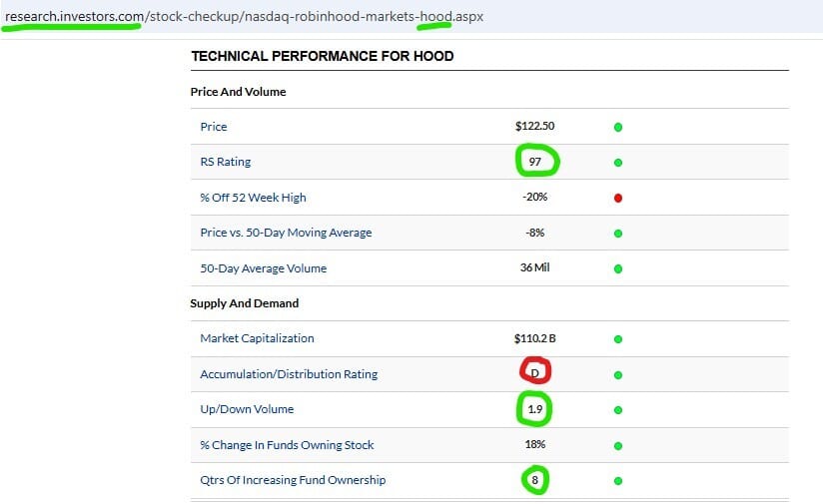Click green dot for % Change In Funds
The image size is (823, 504).
coord(618,445)
